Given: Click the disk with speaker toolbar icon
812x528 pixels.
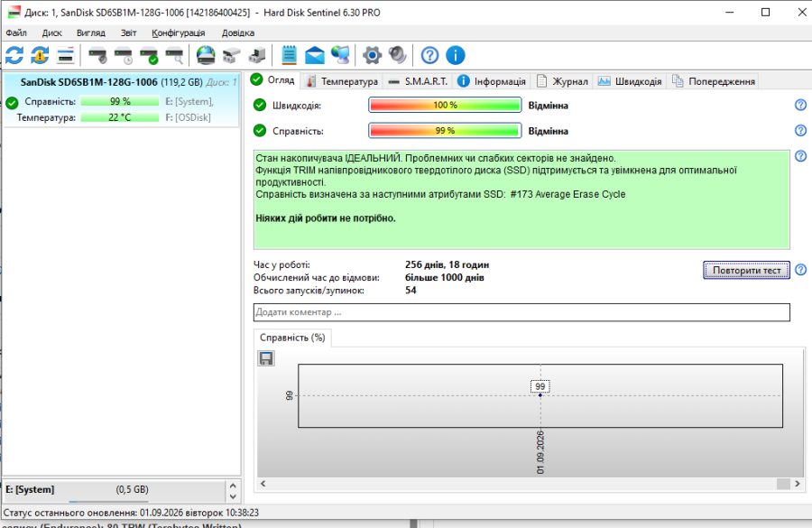Looking at the screenshot, I should (x=97, y=55).
